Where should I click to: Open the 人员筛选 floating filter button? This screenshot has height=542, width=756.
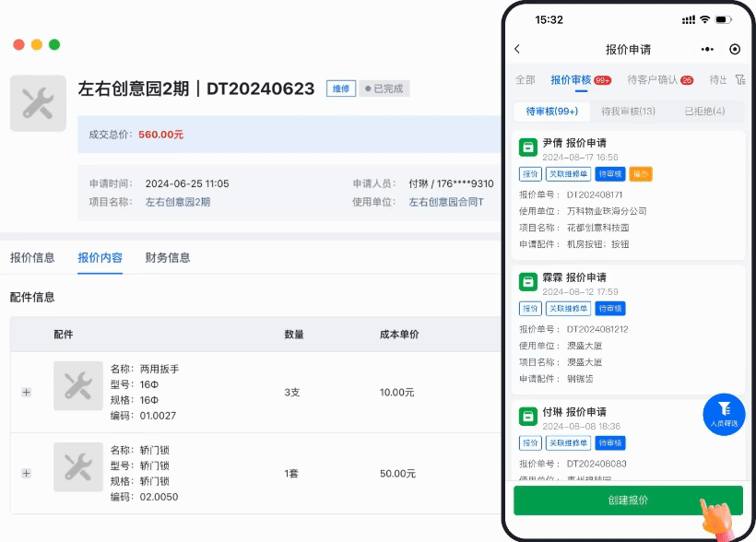point(724,413)
